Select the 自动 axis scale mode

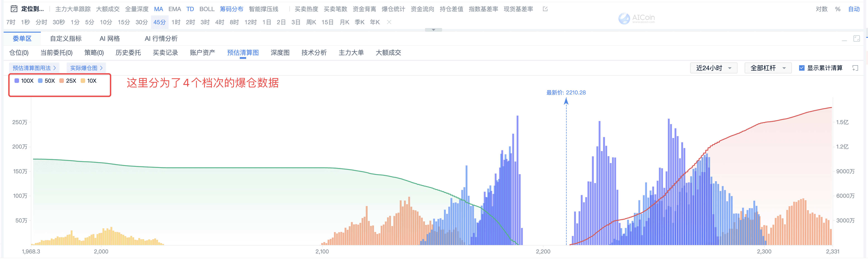tap(854, 9)
